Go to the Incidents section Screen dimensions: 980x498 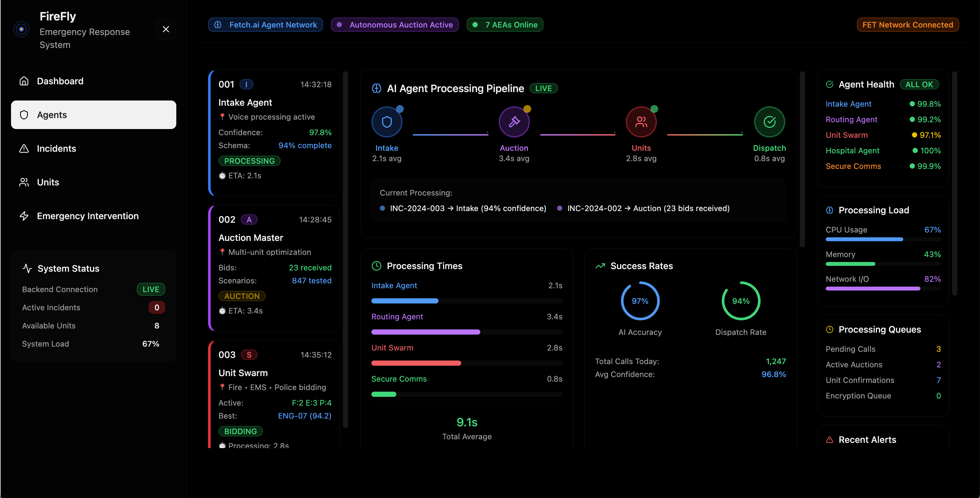pyautogui.click(x=56, y=148)
